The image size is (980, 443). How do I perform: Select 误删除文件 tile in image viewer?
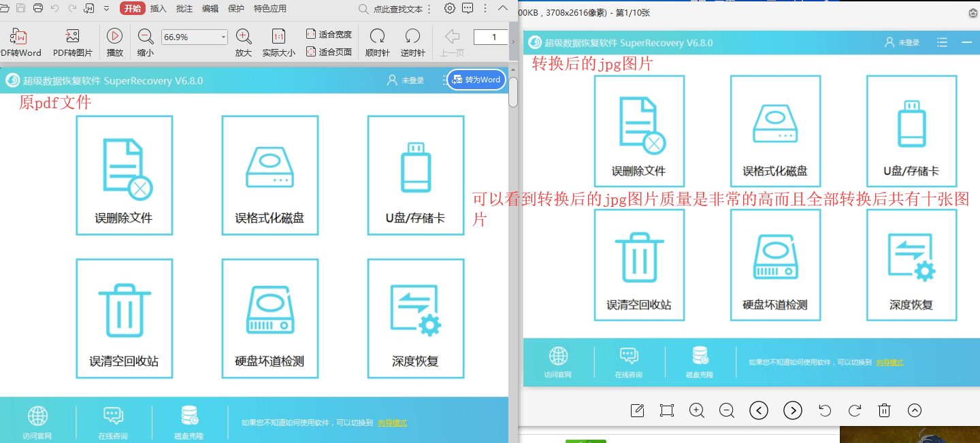coord(639,131)
